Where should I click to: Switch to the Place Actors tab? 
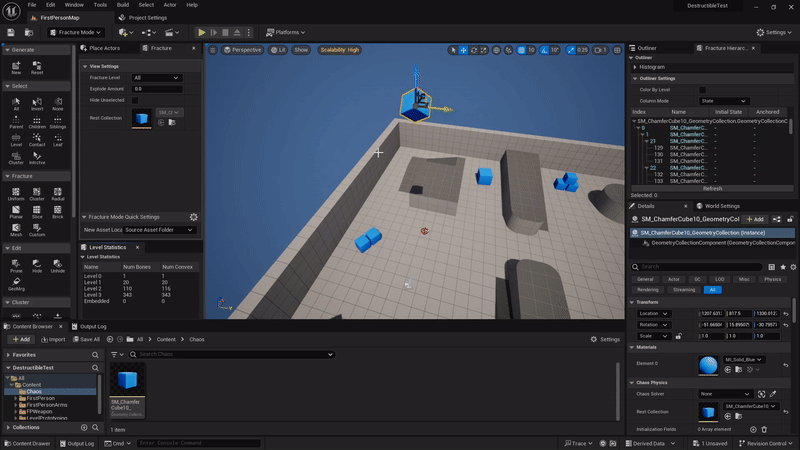click(x=101, y=48)
